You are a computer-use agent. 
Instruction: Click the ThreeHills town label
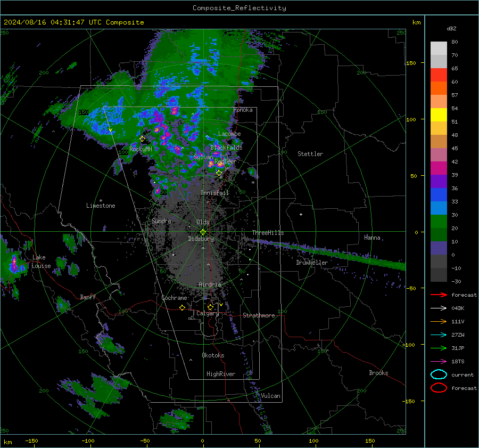[x=268, y=233]
